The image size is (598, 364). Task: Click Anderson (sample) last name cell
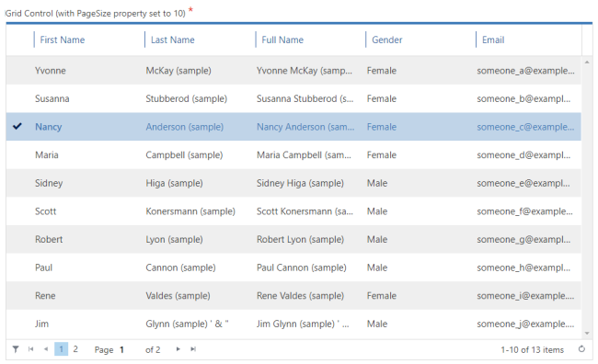tap(185, 127)
